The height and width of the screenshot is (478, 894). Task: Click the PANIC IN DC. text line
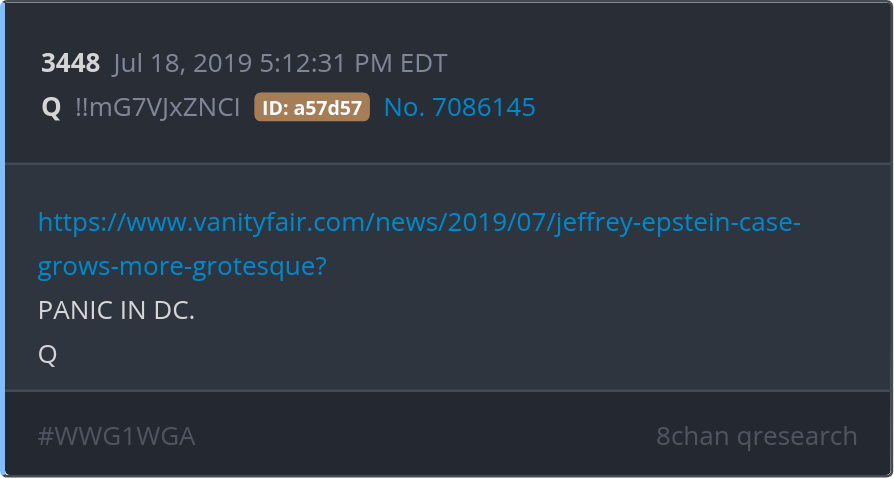tap(116, 311)
